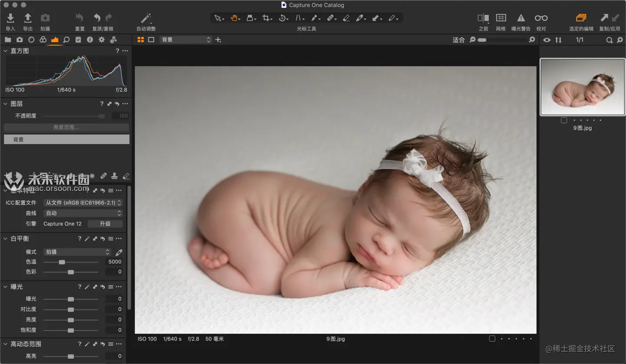The width and height of the screenshot is (626, 364).
Task: Click the 升级 upgrade engine button
Action: [x=105, y=224]
